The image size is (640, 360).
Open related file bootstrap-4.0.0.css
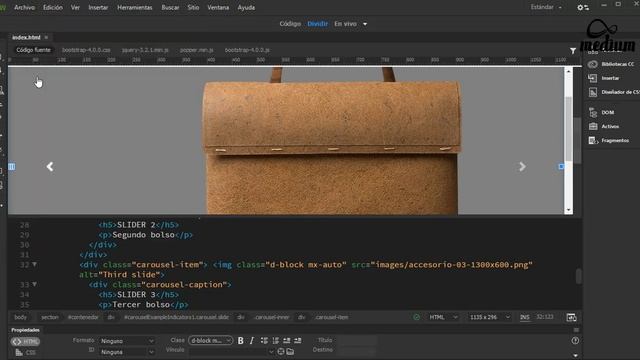pos(86,50)
